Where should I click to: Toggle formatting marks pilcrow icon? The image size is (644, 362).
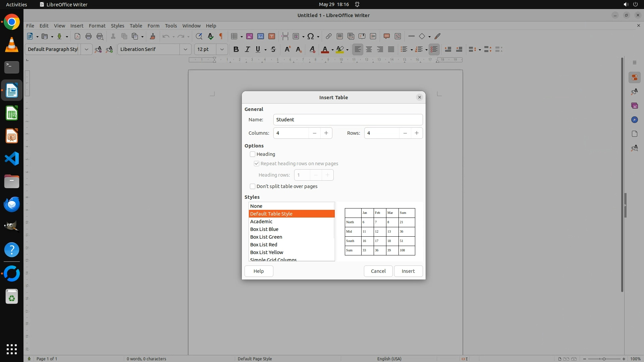(x=221, y=36)
